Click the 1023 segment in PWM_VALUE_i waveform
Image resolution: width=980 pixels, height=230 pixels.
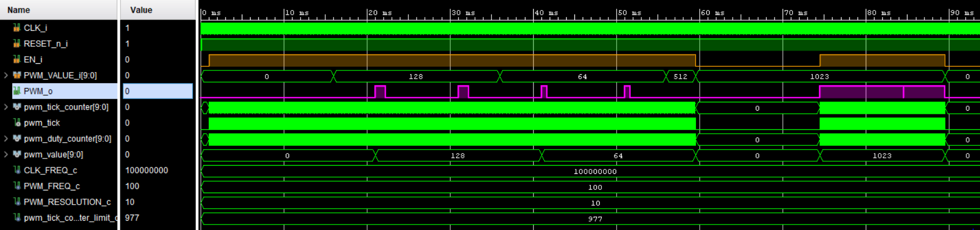tap(819, 76)
